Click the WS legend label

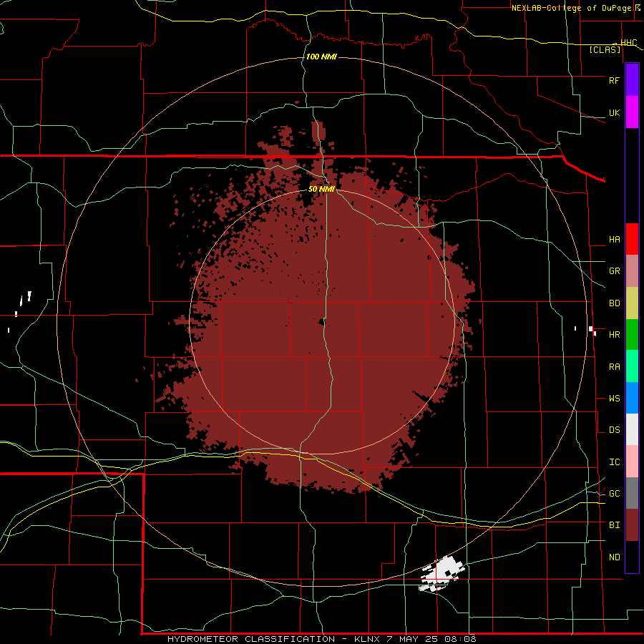coord(614,398)
